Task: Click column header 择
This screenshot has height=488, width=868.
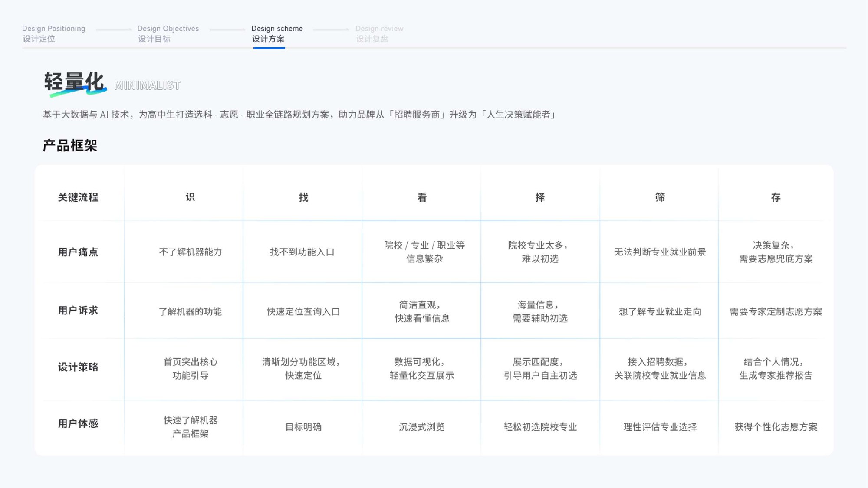Action: [540, 197]
